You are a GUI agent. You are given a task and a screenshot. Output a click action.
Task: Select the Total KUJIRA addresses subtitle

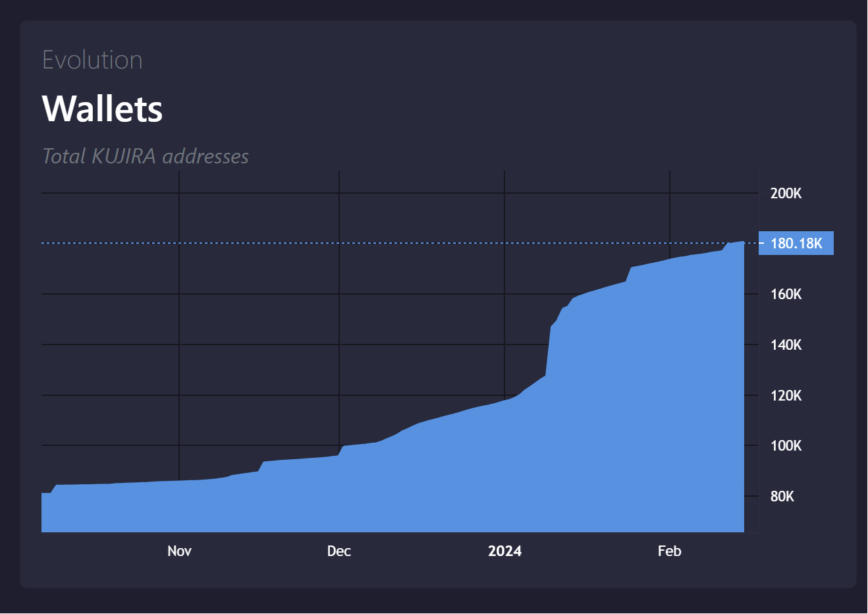click(x=146, y=156)
